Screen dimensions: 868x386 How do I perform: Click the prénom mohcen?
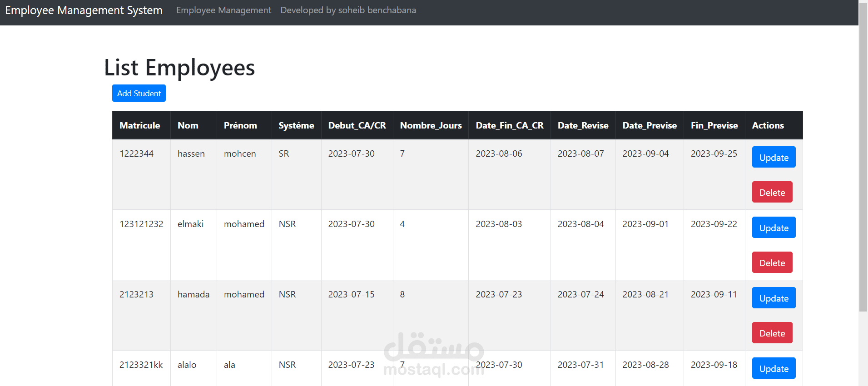tap(240, 153)
